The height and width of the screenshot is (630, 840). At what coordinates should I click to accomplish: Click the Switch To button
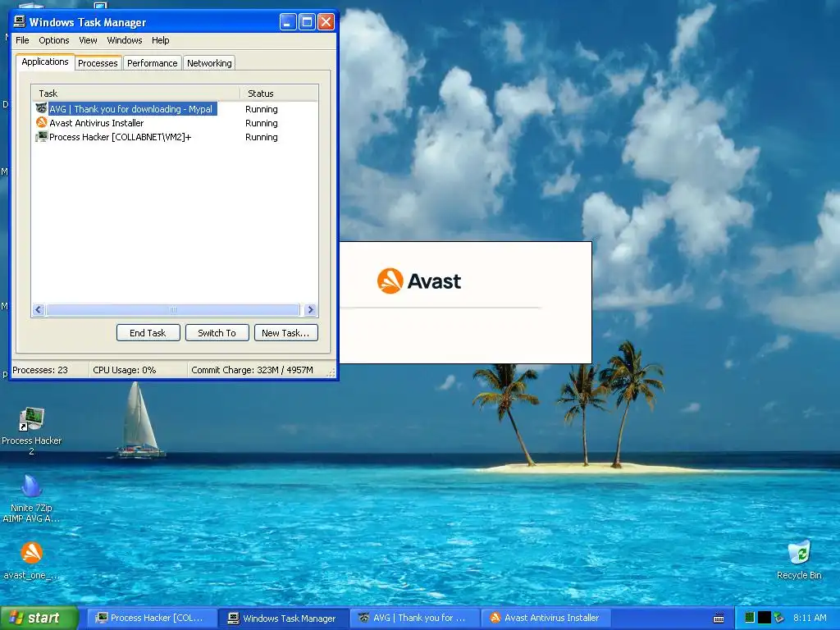(x=217, y=333)
